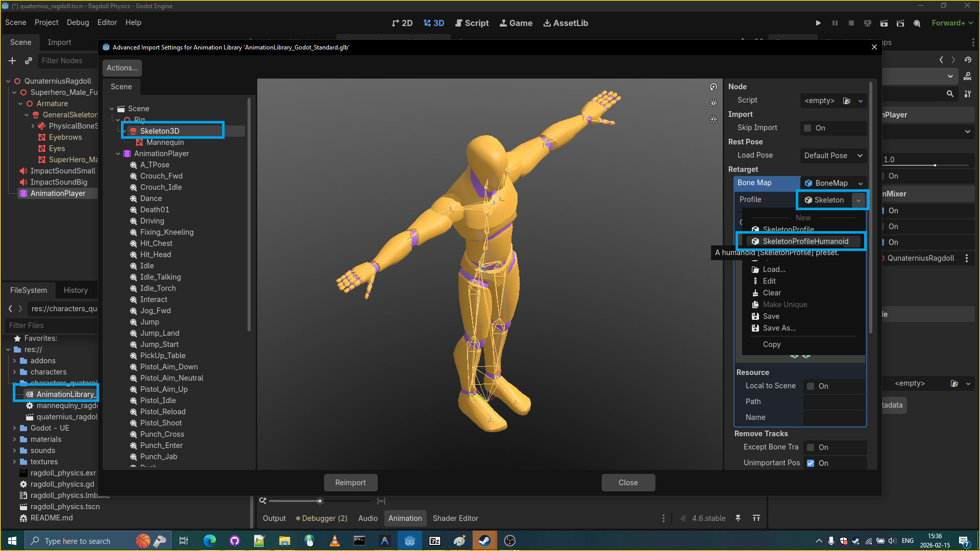Adjust the animation zoom slider
This screenshot has width=980, height=551.
320,501
